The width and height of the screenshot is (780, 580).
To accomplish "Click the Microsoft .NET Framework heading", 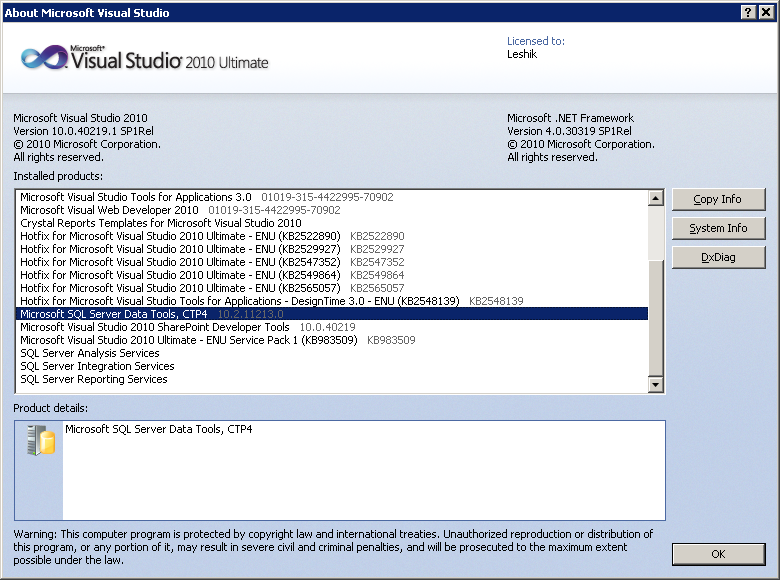I will click(x=571, y=118).
